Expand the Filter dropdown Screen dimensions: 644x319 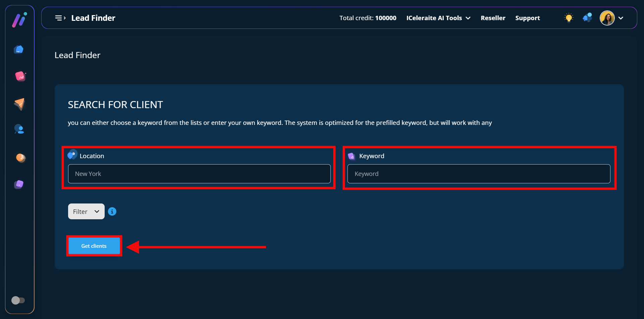(x=86, y=212)
